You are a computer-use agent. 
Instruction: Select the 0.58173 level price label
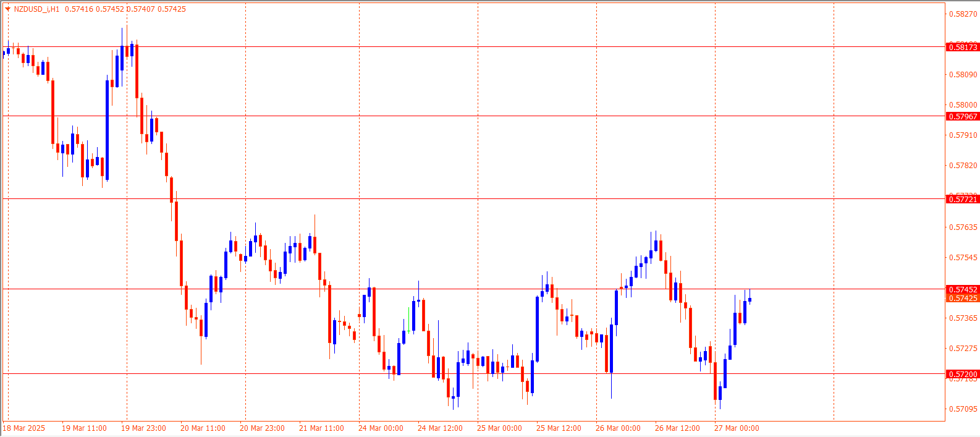(x=963, y=47)
